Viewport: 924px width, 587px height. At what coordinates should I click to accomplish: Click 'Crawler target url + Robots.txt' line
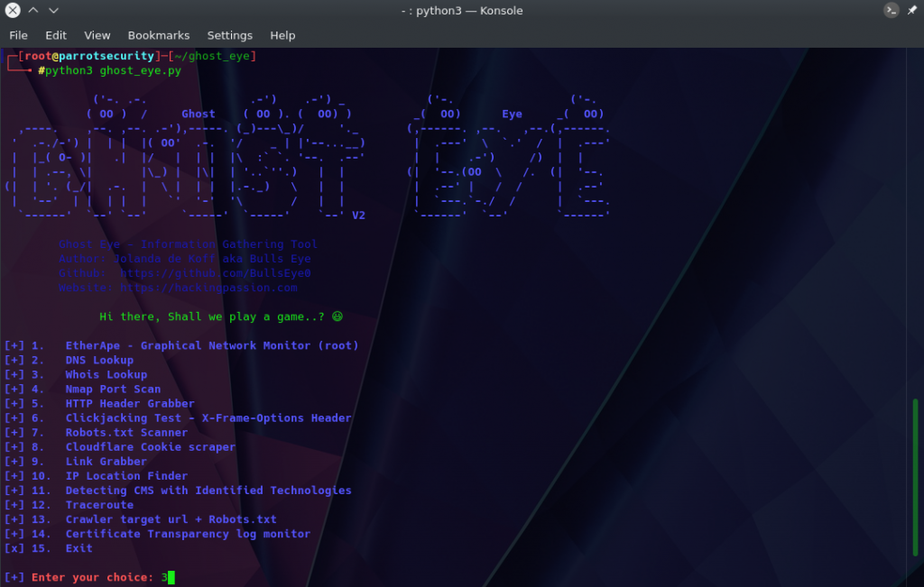click(x=140, y=519)
